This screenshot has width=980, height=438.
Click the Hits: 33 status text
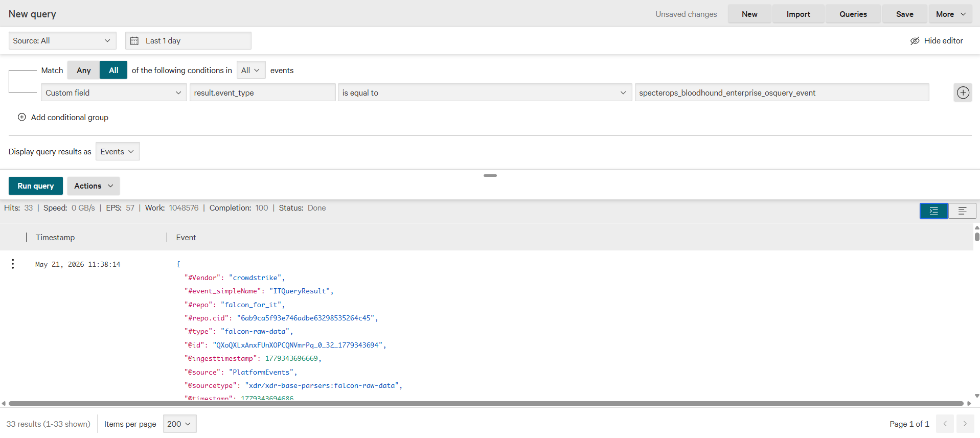(18, 208)
